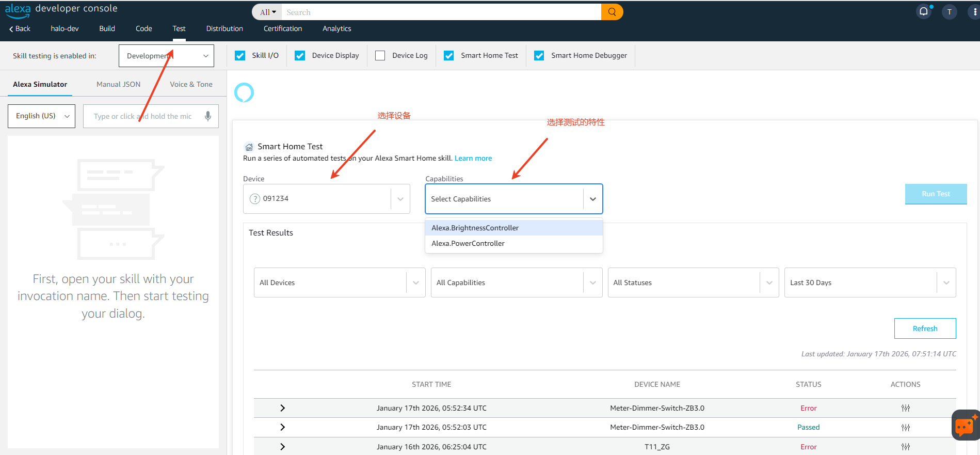Image resolution: width=980 pixels, height=455 pixels.
Task: Switch to the Distribution tab
Action: [224, 28]
